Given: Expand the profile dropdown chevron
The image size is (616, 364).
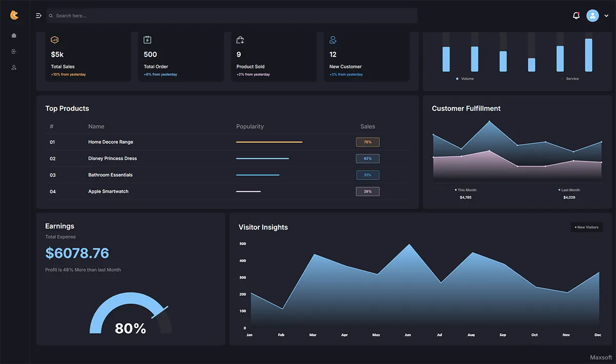Looking at the screenshot, I should point(606,16).
